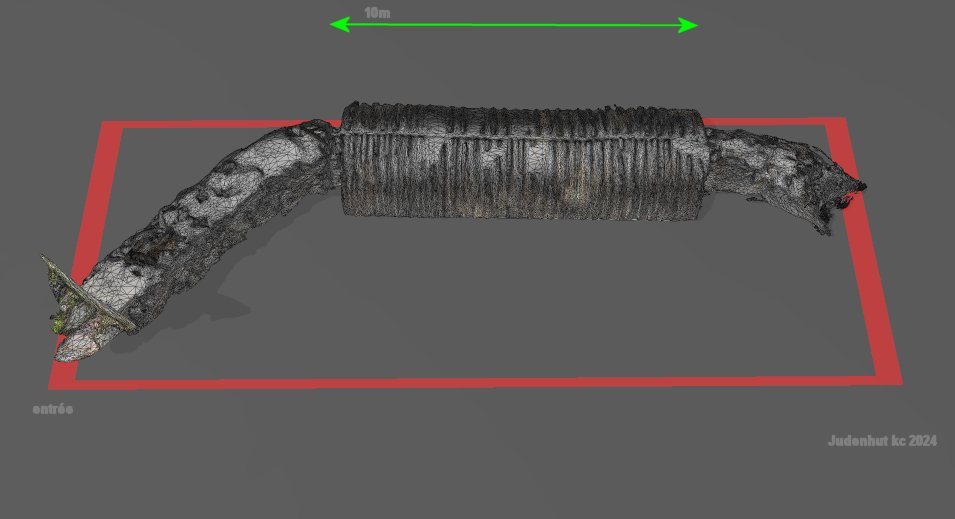This screenshot has width=955, height=519.
Task: Click the 'Judenhut kc 2024' caption
Action: click(x=882, y=440)
